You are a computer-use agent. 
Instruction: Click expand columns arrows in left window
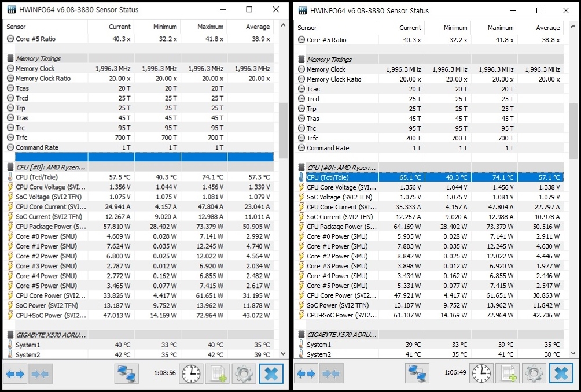click(x=15, y=374)
